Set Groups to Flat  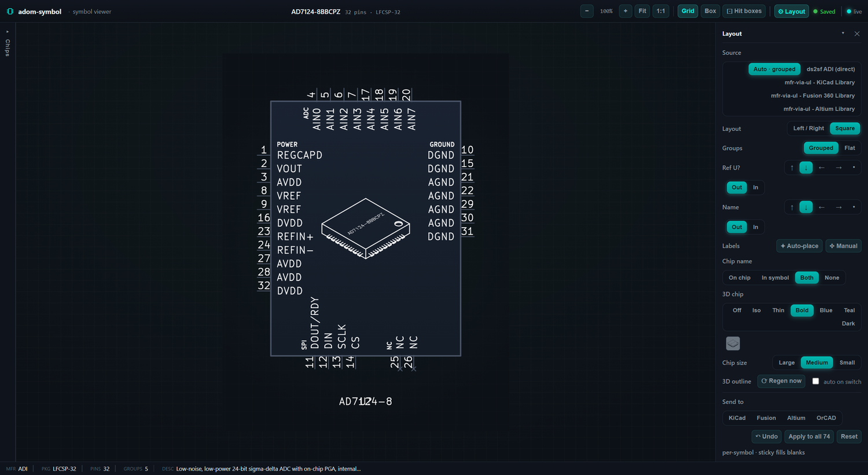pos(849,148)
